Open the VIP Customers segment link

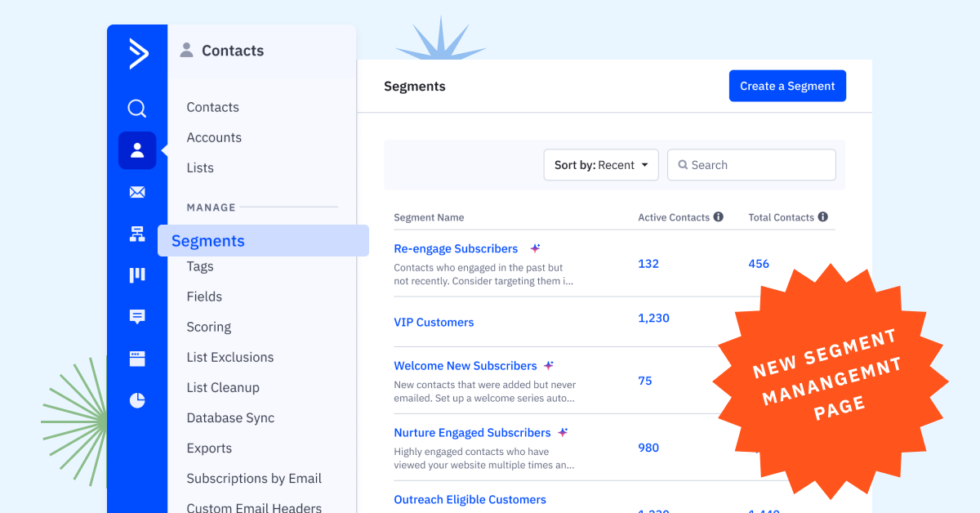(434, 322)
